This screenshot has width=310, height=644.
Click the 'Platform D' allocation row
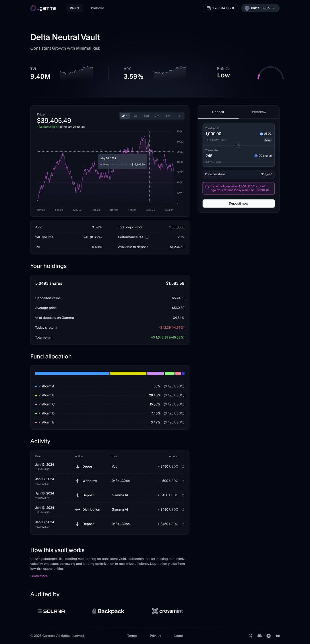pos(110,413)
